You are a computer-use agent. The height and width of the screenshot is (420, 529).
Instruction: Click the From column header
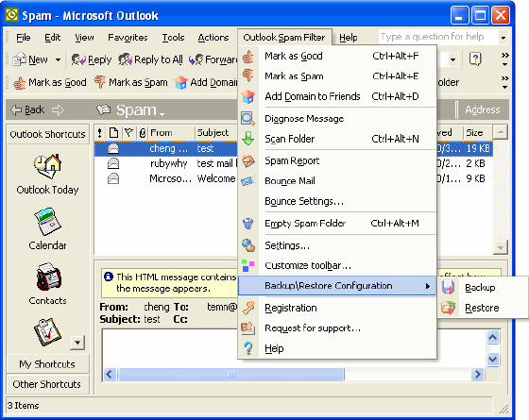[171, 133]
